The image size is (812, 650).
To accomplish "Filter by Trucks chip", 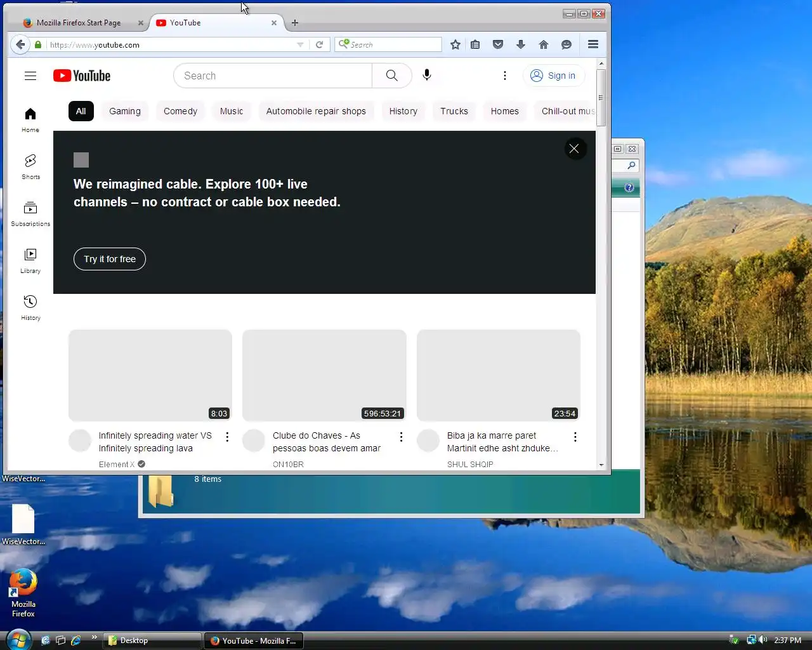I will coord(454,111).
